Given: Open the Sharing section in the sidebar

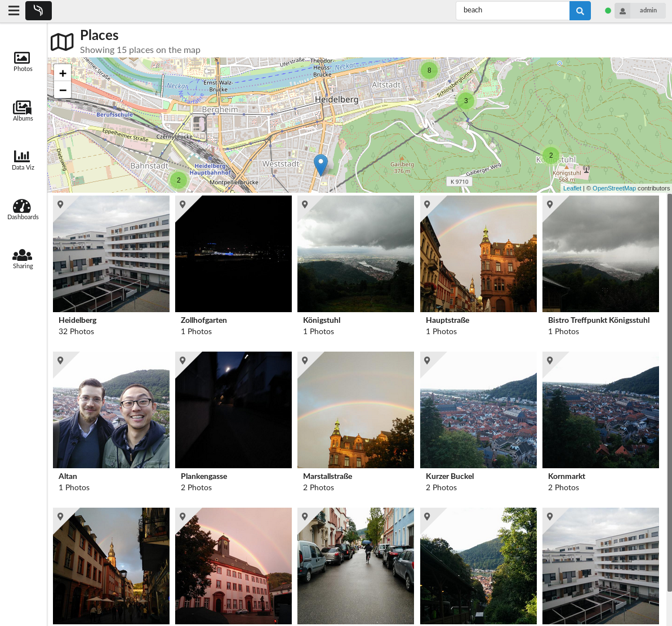Looking at the screenshot, I should [x=23, y=258].
